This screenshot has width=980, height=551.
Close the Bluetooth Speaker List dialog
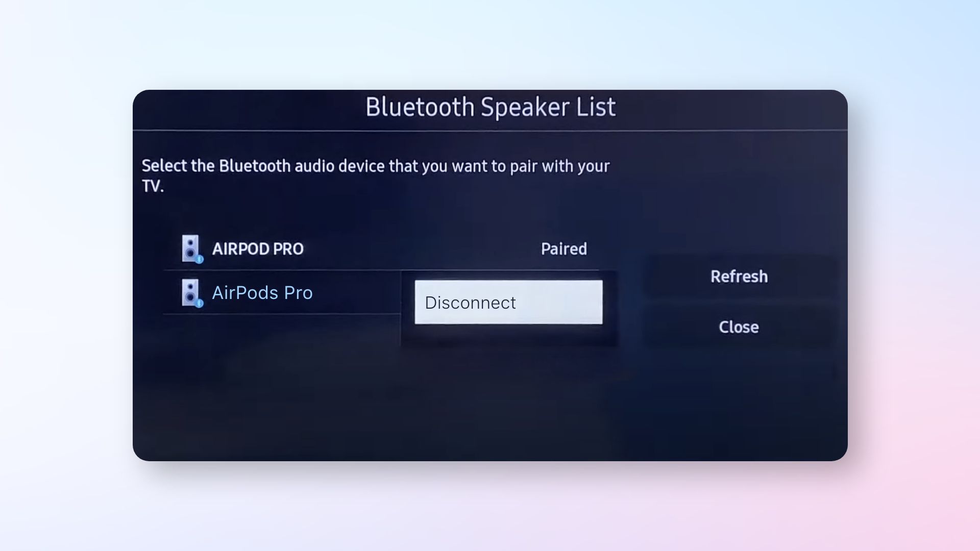[739, 327]
